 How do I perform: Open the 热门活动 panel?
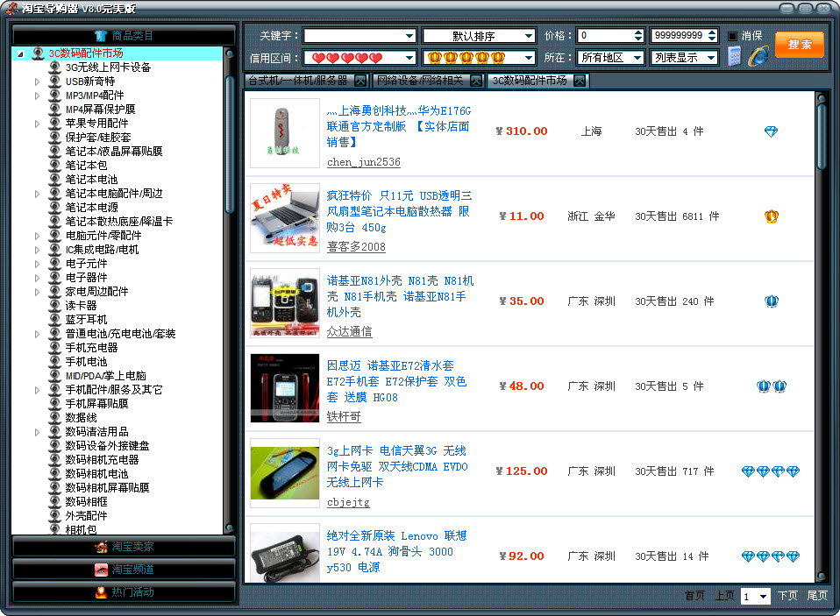pos(124,592)
